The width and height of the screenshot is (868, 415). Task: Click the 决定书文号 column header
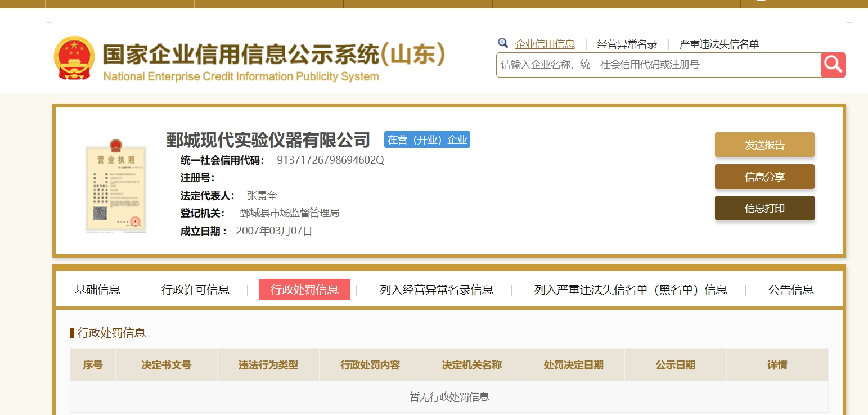pos(167,365)
